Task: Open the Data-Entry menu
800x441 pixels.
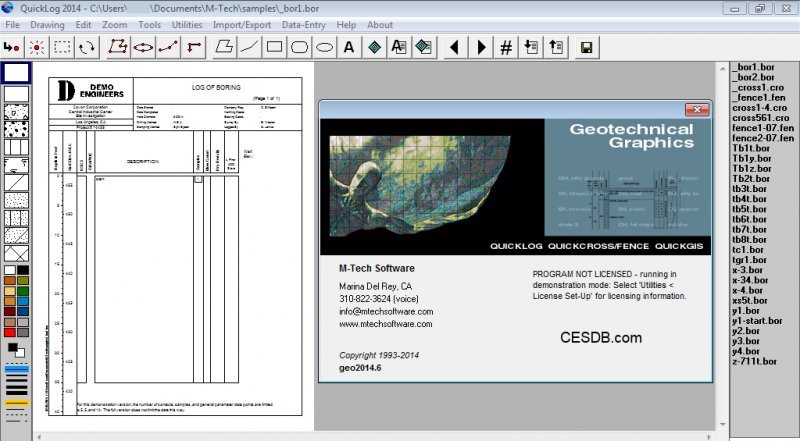Action: (x=304, y=24)
